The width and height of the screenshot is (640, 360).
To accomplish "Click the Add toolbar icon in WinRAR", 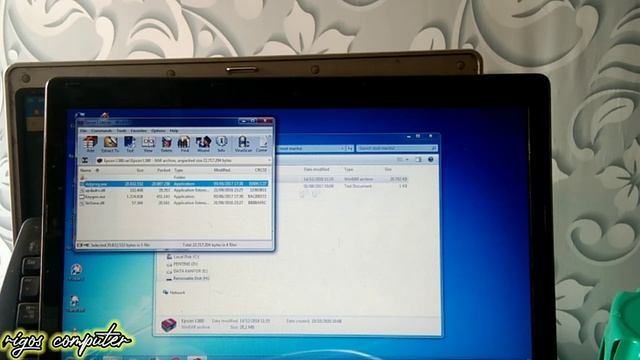I will [x=90, y=144].
